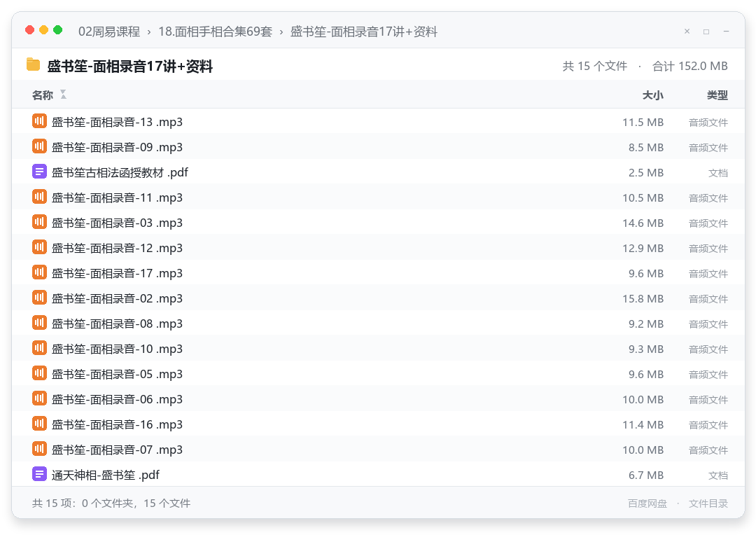The width and height of the screenshot is (756, 535).
Task: Click audio icon of 盛书笙-面相录音-05 .mp3
Action: 39,373
